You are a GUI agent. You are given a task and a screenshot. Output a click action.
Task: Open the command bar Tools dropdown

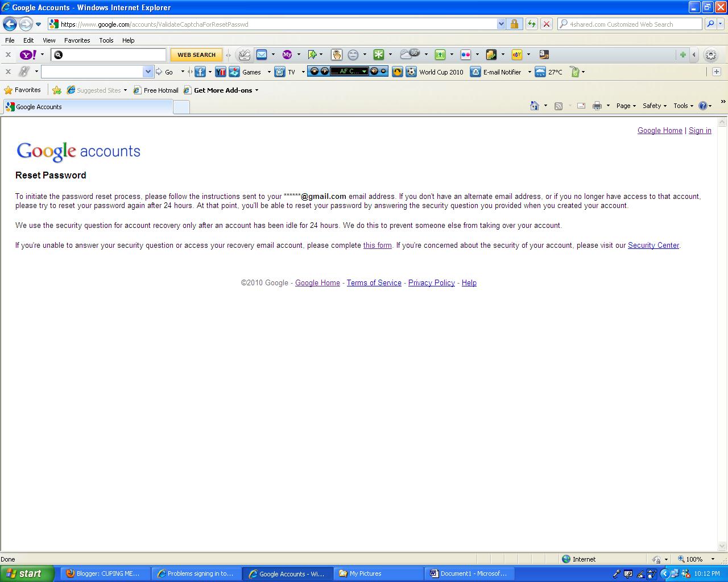coord(683,106)
